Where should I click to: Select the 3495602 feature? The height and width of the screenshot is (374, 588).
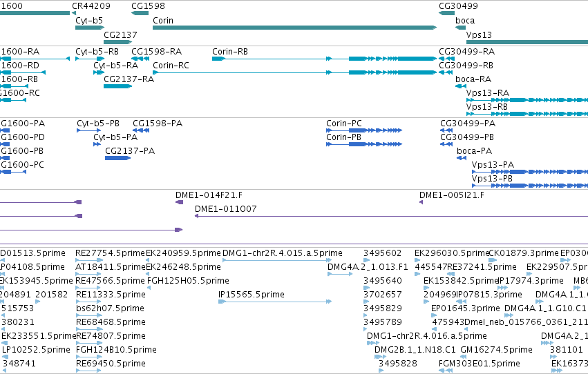[x=367, y=260]
